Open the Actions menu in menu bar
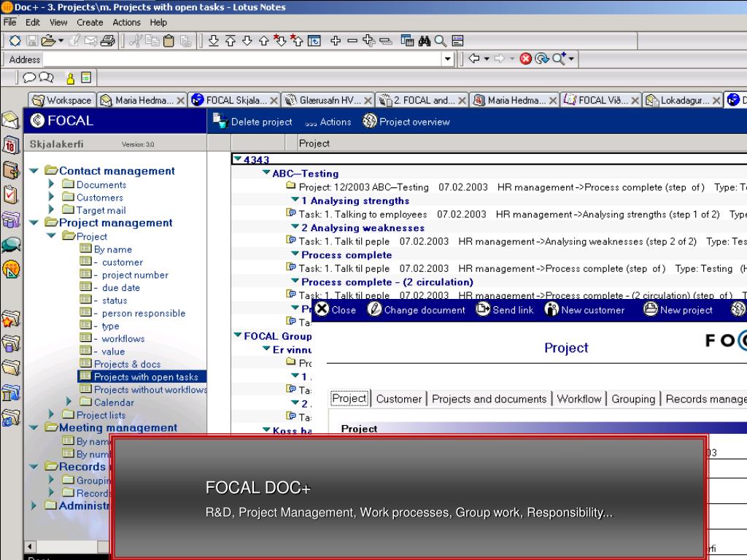This screenshot has height=560, width=747. point(126,23)
